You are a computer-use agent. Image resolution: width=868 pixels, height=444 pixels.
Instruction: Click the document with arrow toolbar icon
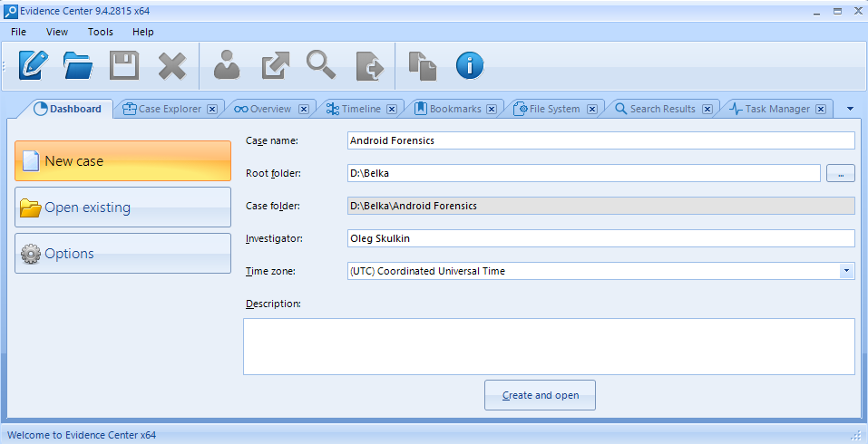tap(370, 66)
